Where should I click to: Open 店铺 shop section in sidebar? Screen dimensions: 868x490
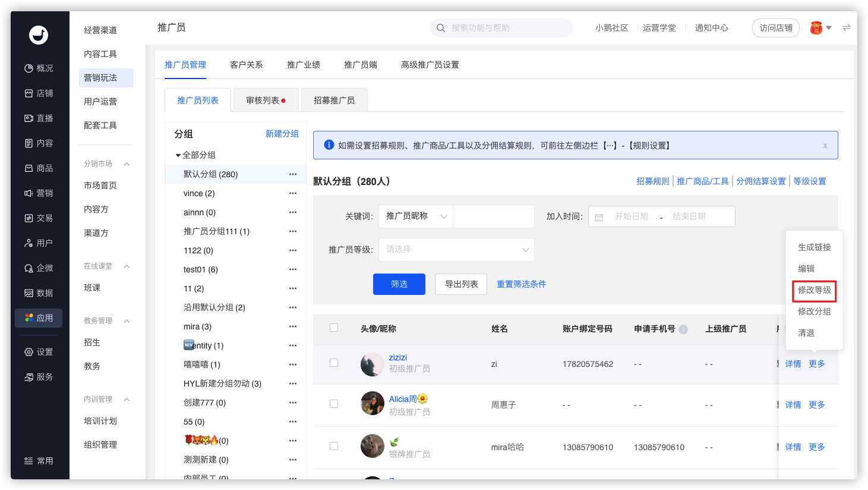click(x=39, y=93)
